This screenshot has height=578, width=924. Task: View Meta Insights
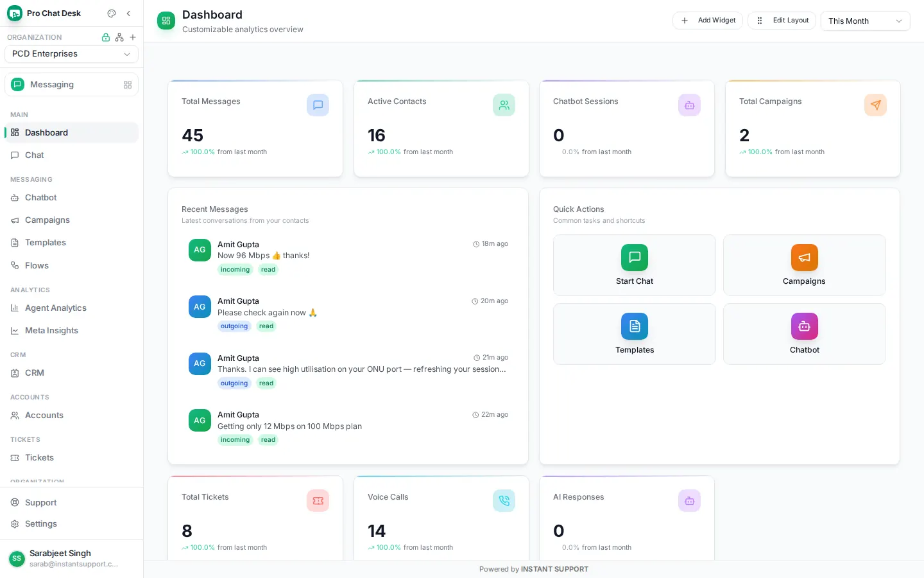click(x=71, y=331)
